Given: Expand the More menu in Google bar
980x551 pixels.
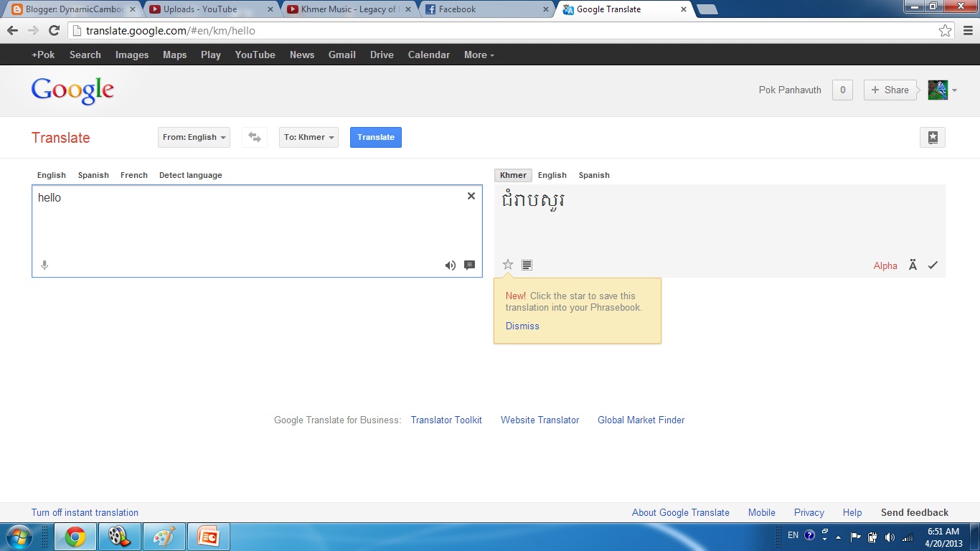Looking at the screenshot, I should [479, 55].
